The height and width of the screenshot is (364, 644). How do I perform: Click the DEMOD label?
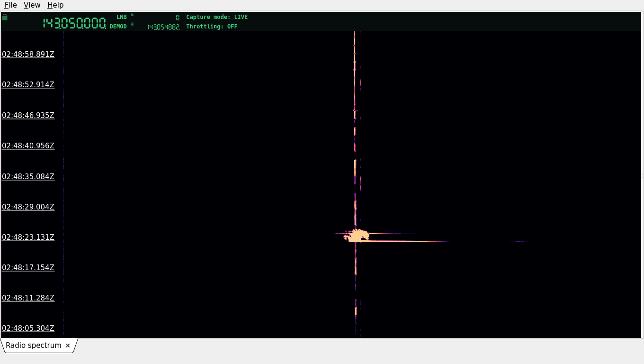(118, 27)
